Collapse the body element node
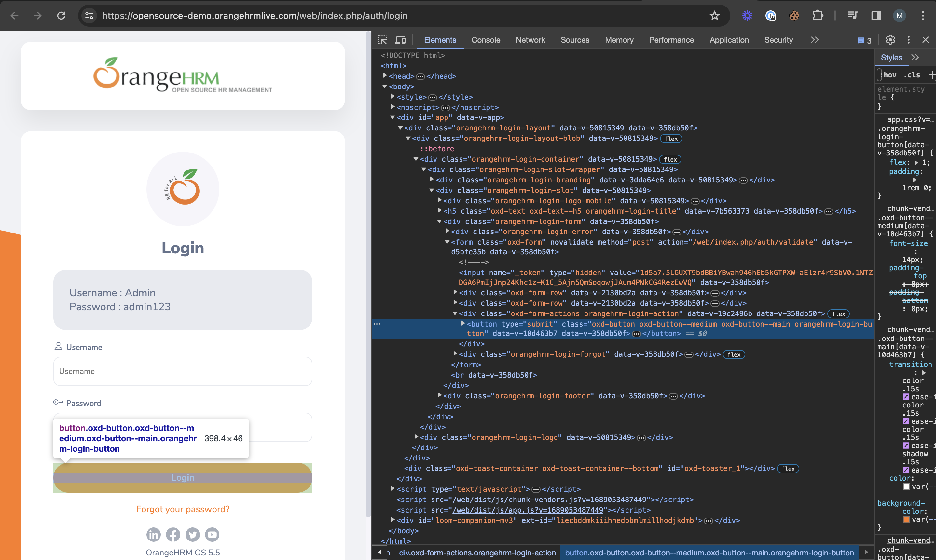 [x=385, y=87]
